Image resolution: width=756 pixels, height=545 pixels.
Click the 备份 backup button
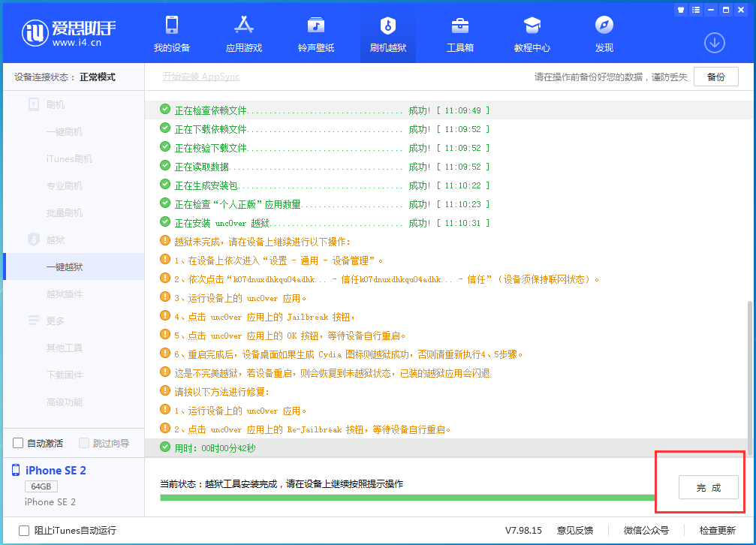point(715,77)
